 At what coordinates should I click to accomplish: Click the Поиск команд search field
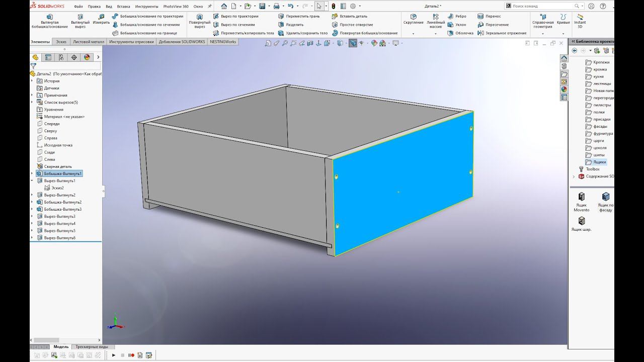pos(543,6)
